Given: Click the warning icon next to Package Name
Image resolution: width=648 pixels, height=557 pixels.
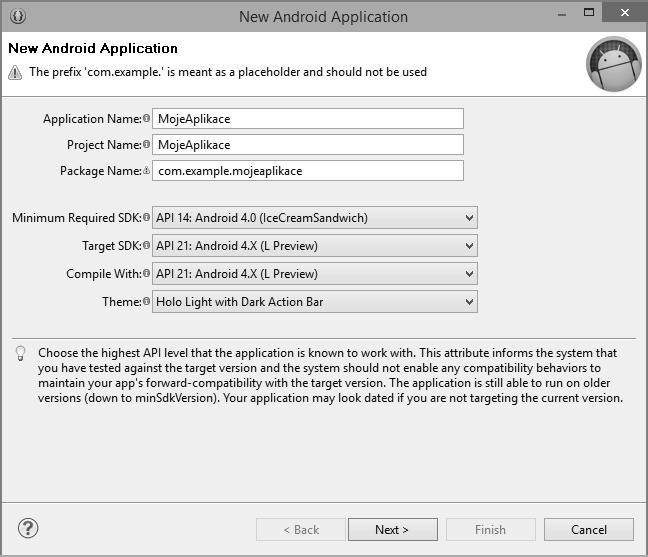Looking at the screenshot, I should tap(147, 171).
